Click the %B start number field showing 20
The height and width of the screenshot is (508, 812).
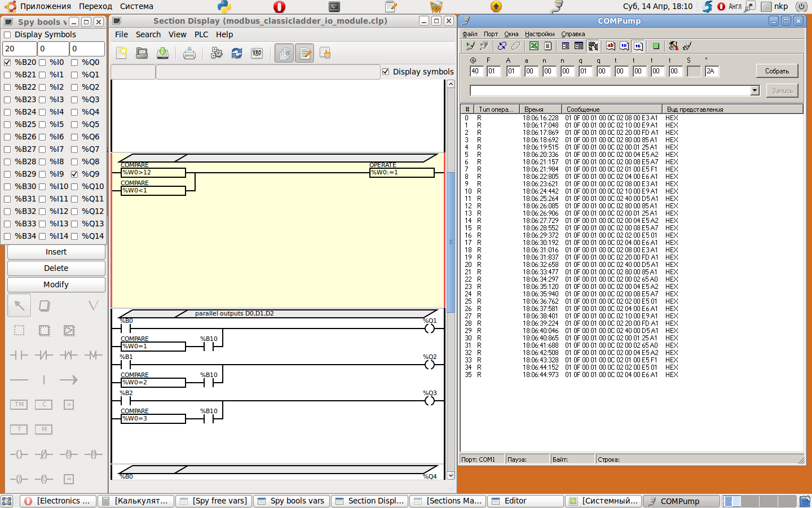coord(19,49)
